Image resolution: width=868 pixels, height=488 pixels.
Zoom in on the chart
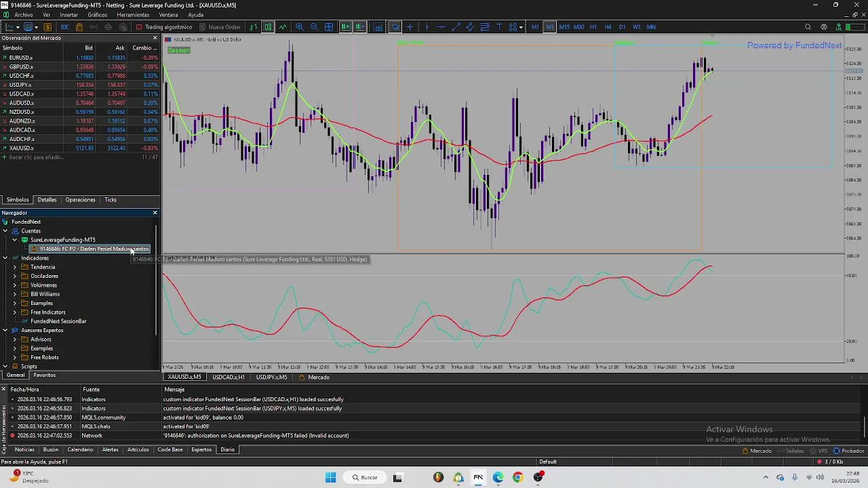[300, 27]
